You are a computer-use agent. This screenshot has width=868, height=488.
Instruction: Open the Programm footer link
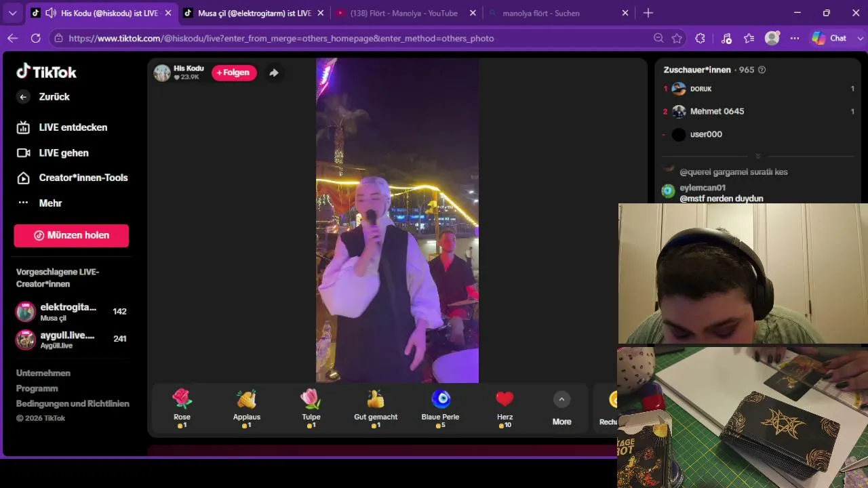click(x=37, y=388)
